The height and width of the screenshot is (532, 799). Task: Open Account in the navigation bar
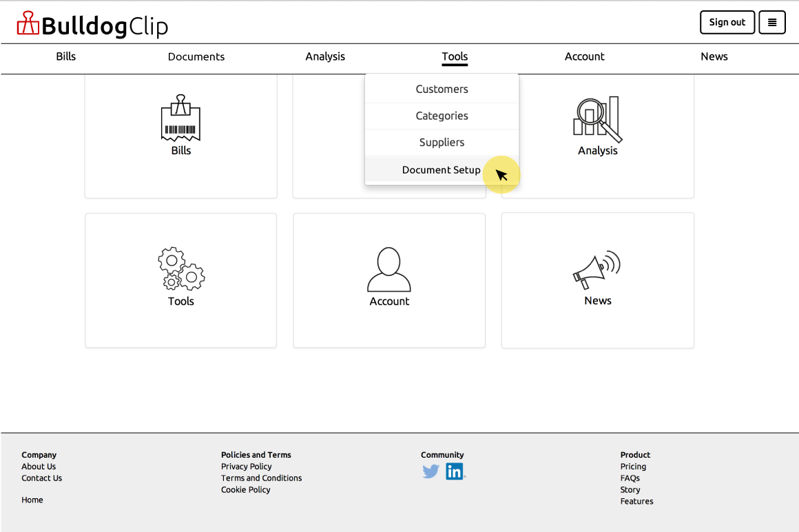(585, 56)
